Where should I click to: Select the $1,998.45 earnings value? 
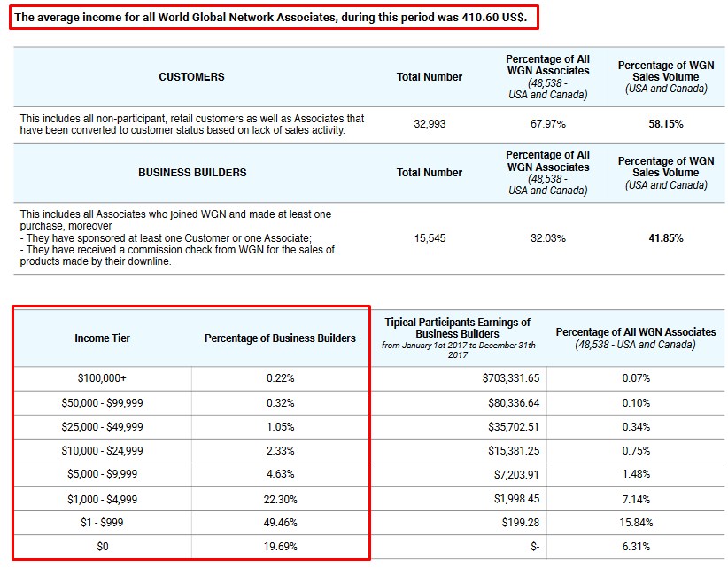tap(516, 499)
